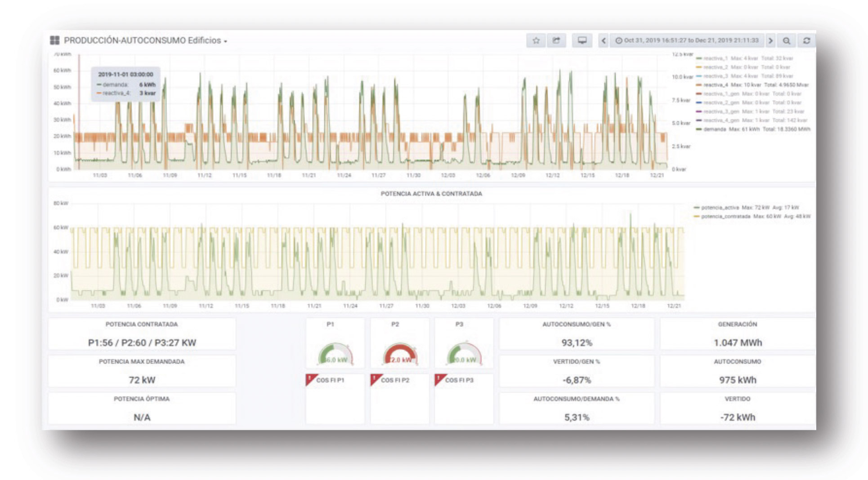This screenshot has height=480, width=868.
Task: Zoom out the time range with the magnifier
Action: coord(787,40)
